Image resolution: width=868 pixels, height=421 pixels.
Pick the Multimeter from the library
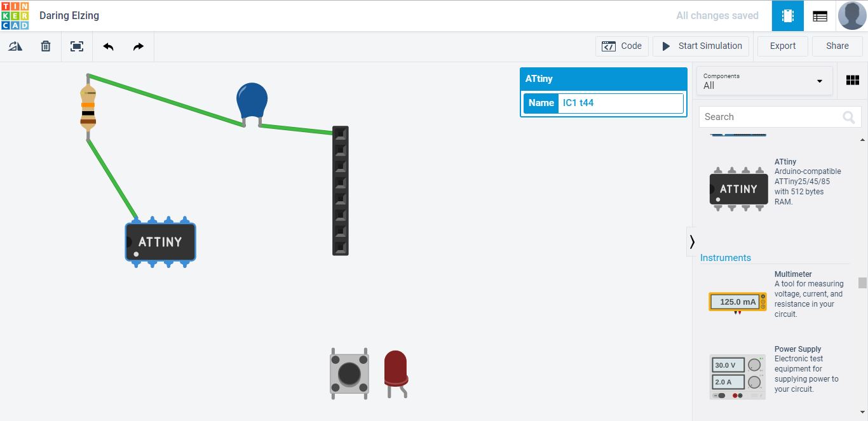(x=737, y=302)
